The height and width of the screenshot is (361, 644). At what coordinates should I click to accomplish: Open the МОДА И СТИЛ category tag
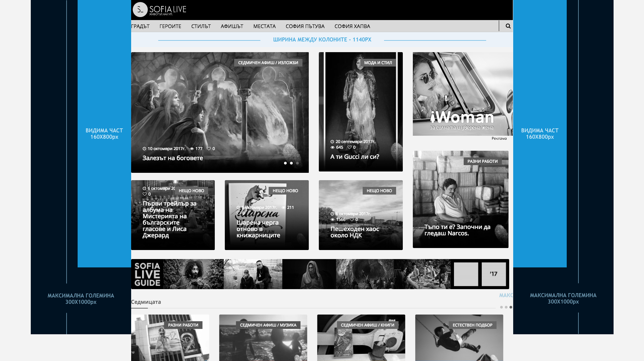pyautogui.click(x=378, y=63)
